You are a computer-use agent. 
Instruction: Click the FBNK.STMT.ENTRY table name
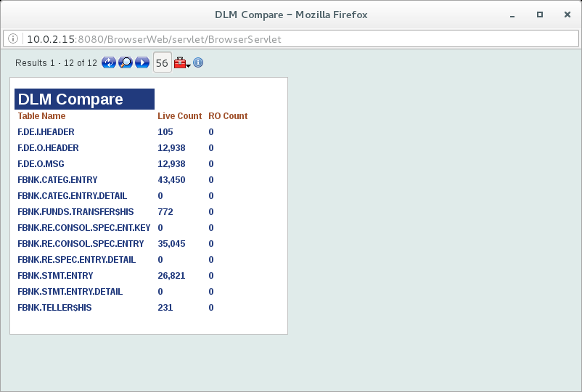[55, 276]
